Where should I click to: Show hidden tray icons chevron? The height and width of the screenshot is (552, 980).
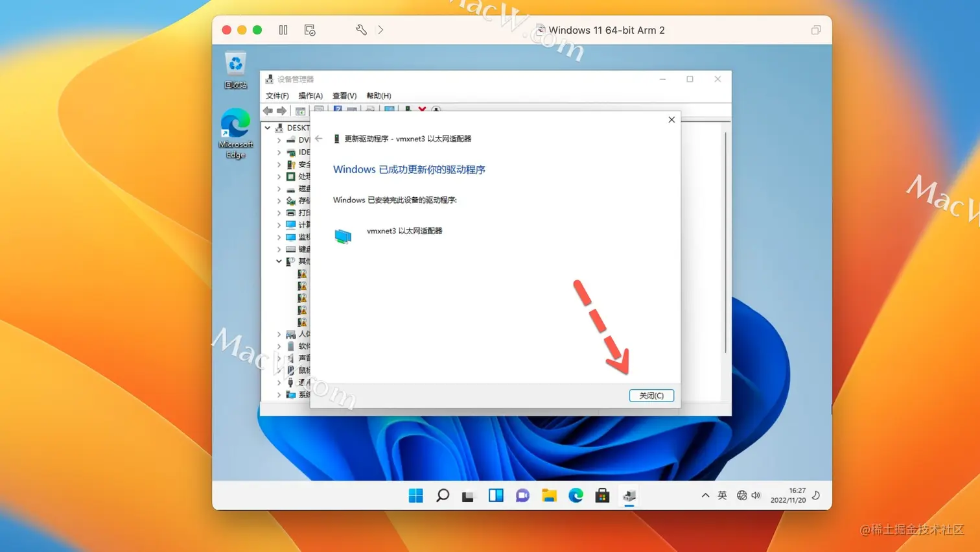click(x=705, y=496)
